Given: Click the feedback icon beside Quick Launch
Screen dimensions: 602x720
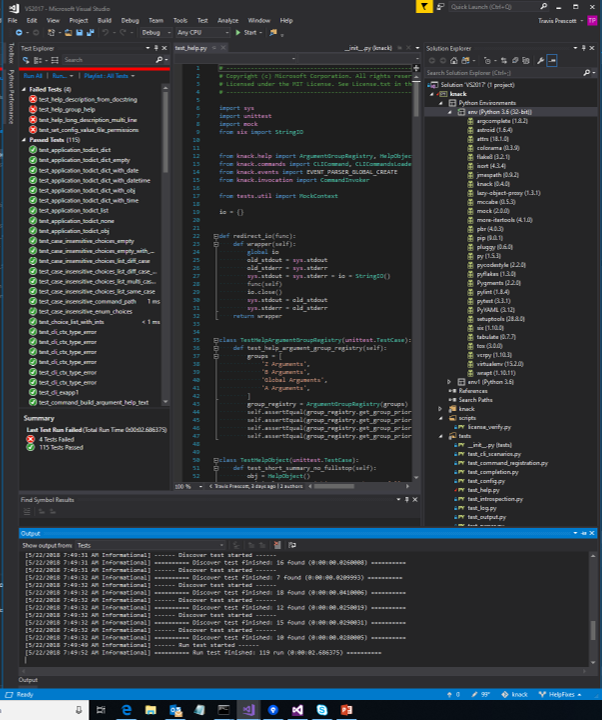Looking at the screenshot, I should click(440, 6).
